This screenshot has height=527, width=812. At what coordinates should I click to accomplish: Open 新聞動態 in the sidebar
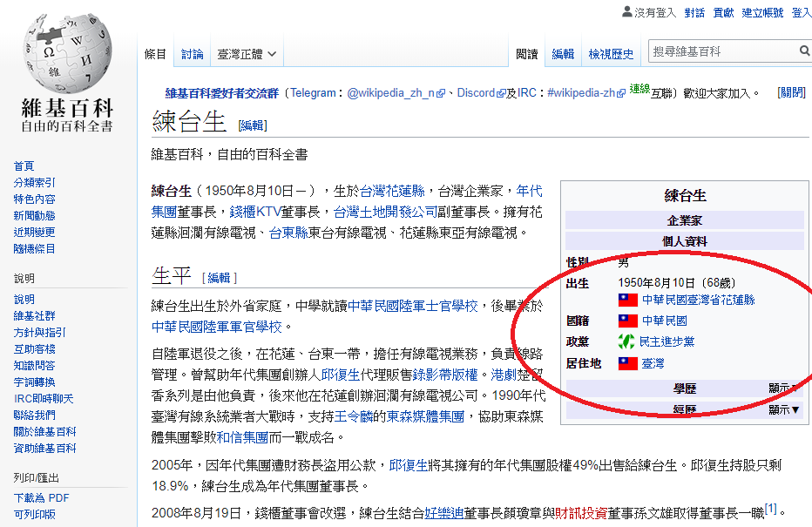[34, 216]
